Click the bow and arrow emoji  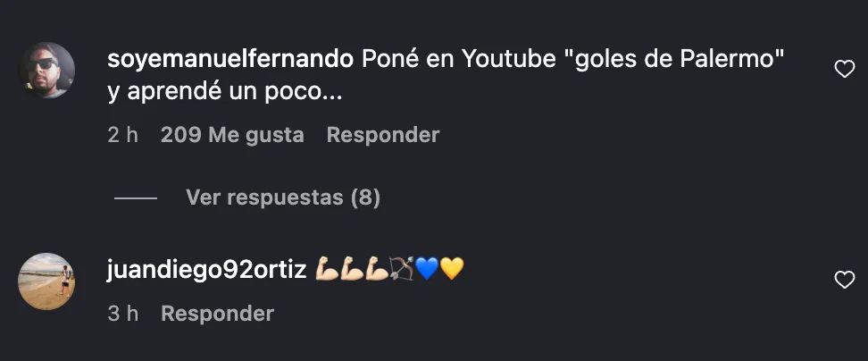point(402,270)
